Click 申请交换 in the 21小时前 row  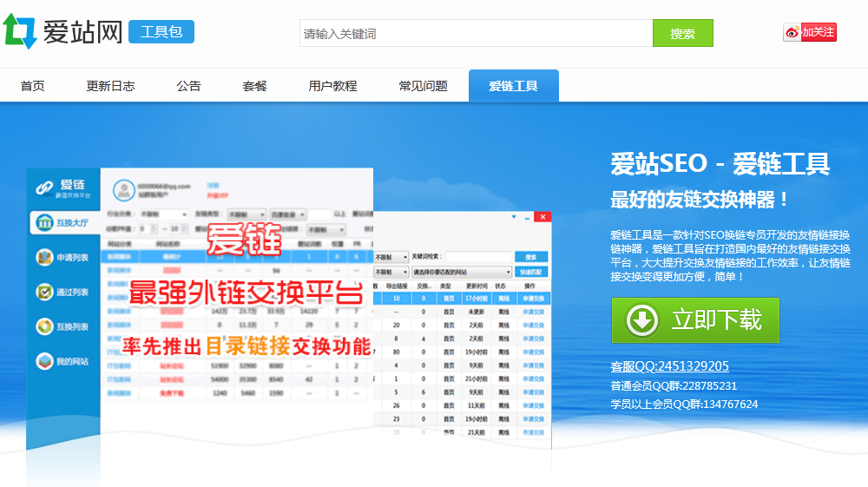pyautogui.click(x=534, y=378)
